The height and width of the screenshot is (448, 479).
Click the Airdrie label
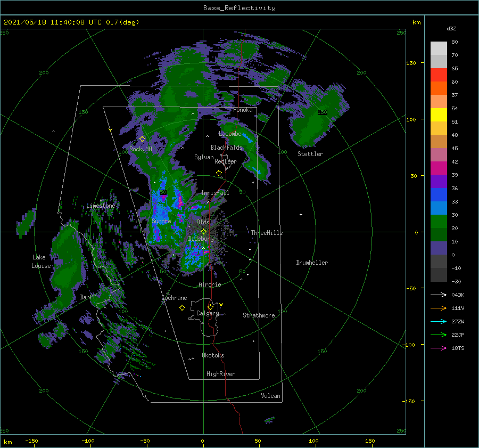(x=210, y=284)
